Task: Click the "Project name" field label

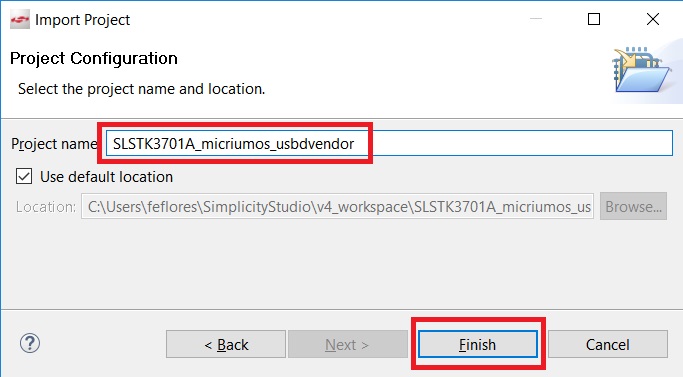Action: (x=54, y=144)
